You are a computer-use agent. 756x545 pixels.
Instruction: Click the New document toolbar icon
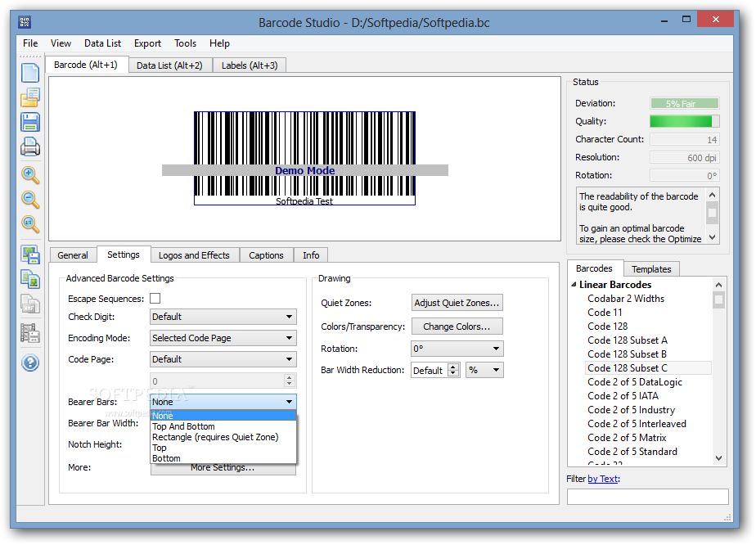point(30,73)
